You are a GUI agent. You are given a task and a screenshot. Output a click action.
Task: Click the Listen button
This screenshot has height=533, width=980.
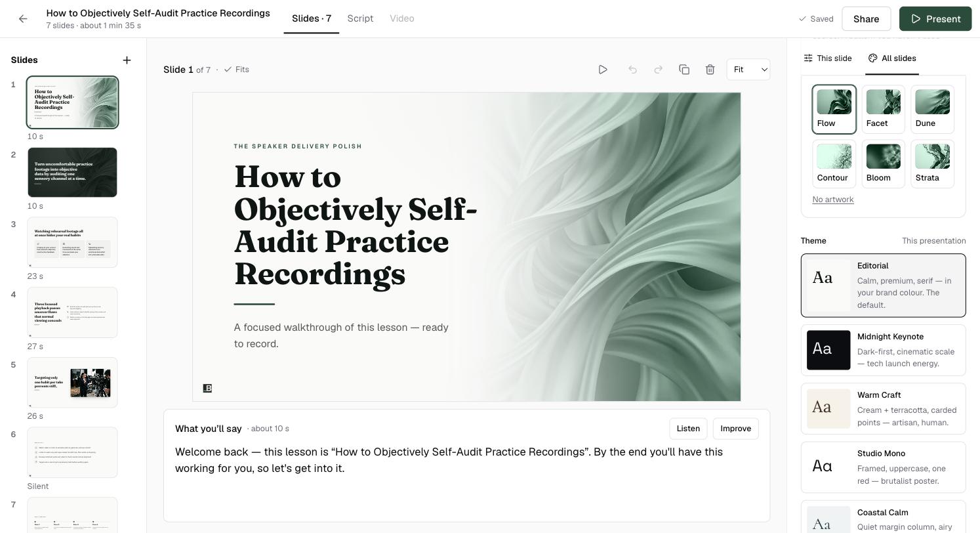click(x=688, y=429)
